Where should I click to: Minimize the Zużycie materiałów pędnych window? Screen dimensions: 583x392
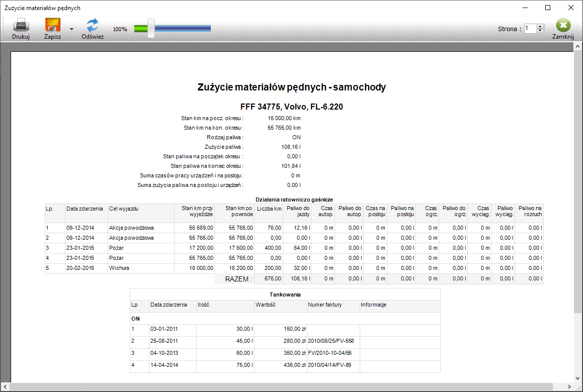click(525, 8)
